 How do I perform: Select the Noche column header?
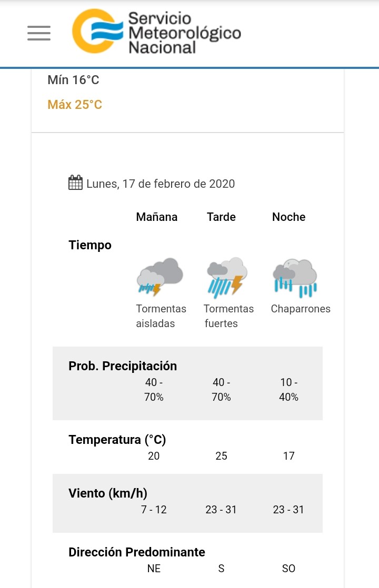point(288,217)
